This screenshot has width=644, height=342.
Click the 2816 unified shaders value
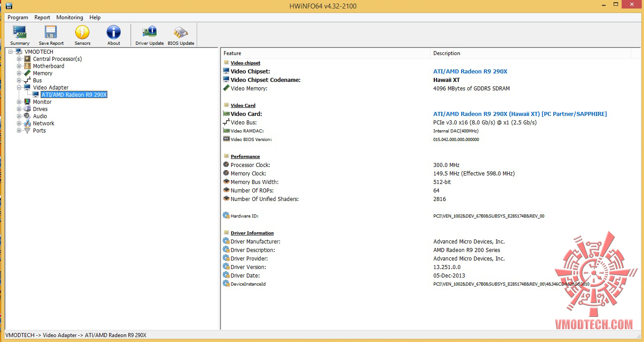click(440, 199)
